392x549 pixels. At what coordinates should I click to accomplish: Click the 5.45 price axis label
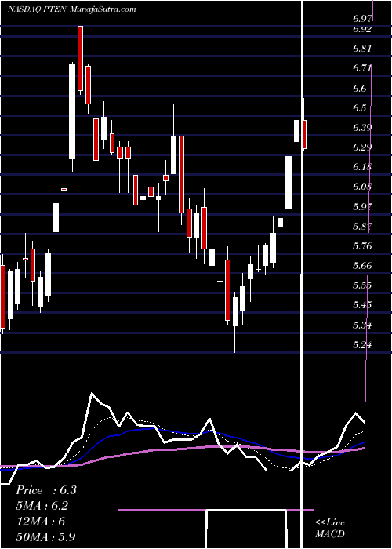pyautogui.click(x=362, y=305)
